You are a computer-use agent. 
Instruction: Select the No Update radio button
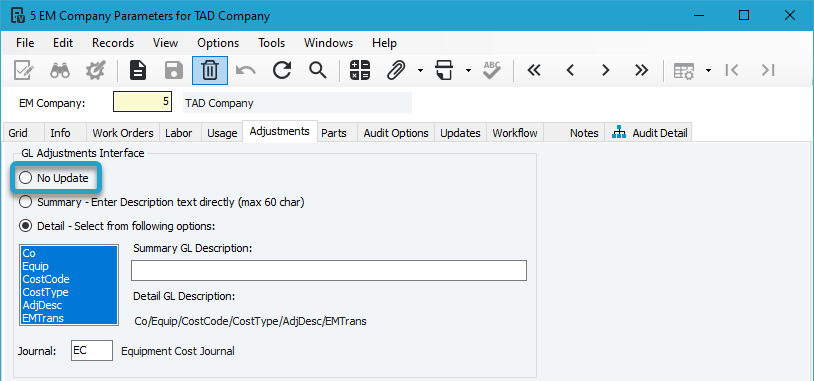(25, 179)
